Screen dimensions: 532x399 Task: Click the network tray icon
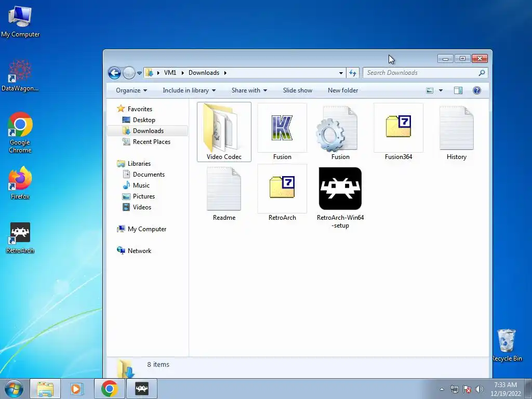pyautogui.click(x=454, y=389)
